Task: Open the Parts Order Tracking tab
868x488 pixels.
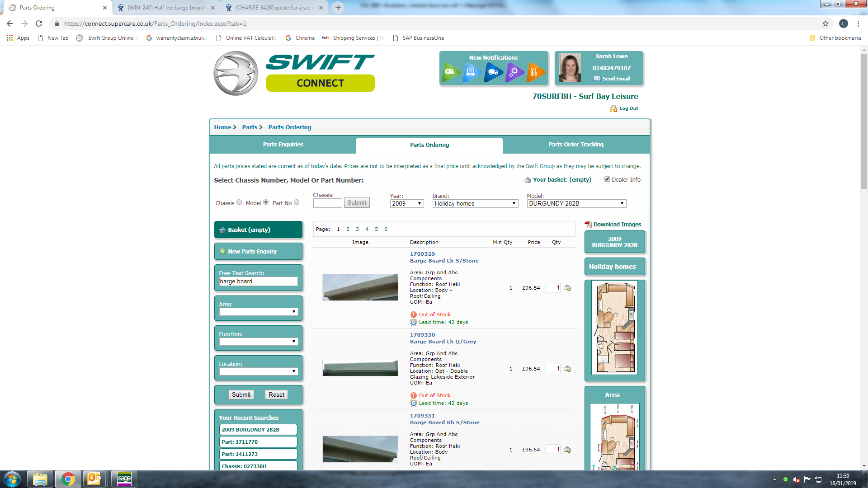Action: coord(576,145)
